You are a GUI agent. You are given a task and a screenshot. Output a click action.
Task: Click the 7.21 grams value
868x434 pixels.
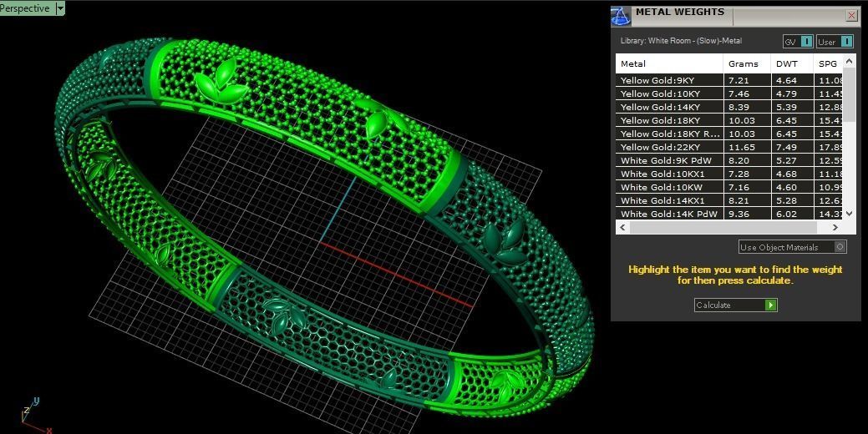739,81
